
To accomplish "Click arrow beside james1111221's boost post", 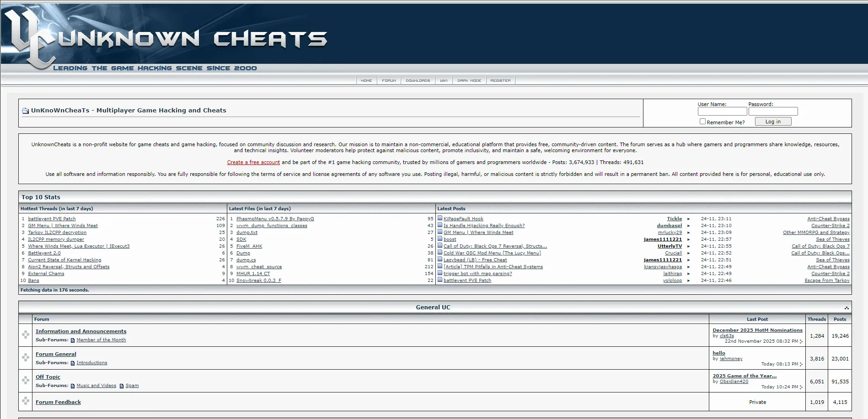I will [688, 239].
